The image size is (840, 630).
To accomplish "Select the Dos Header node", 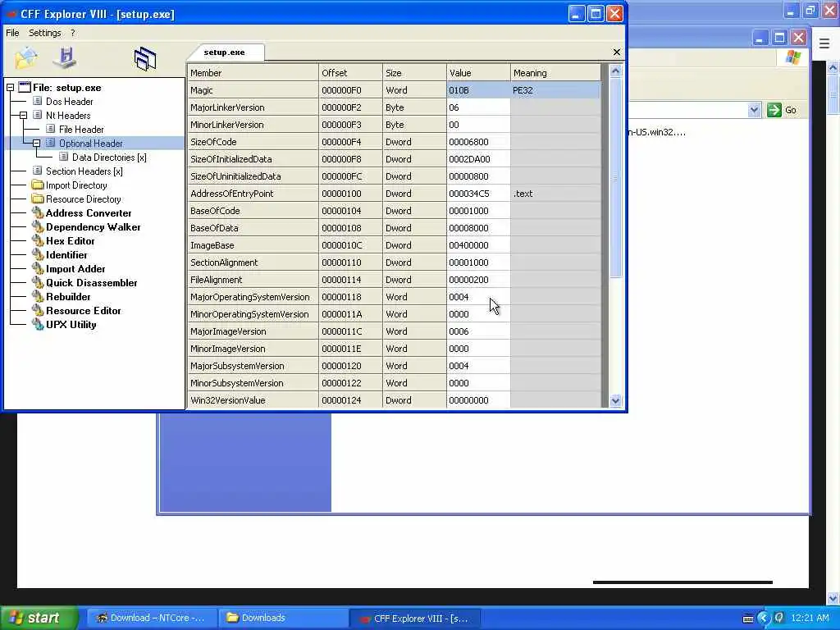I will 69,102.
